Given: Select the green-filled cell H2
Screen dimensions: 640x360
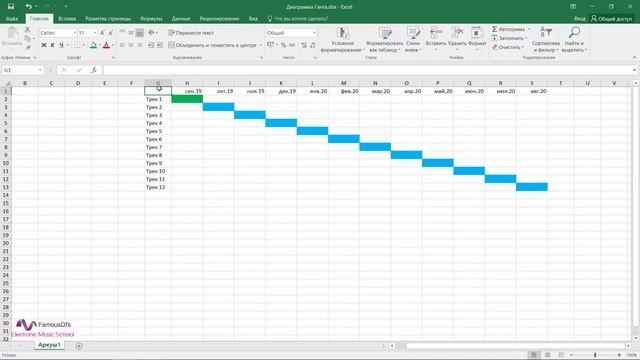Looking at the screenshot, I should 187,99.
